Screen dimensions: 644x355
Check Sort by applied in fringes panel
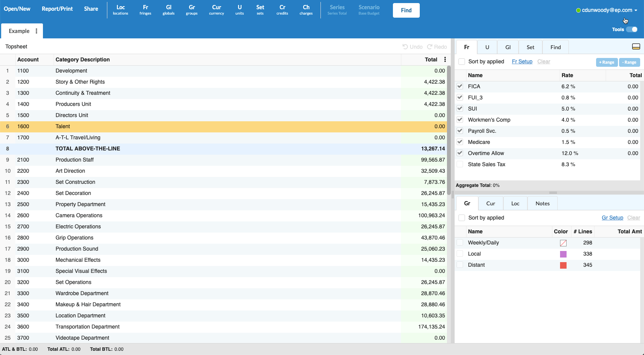point(462,62)
